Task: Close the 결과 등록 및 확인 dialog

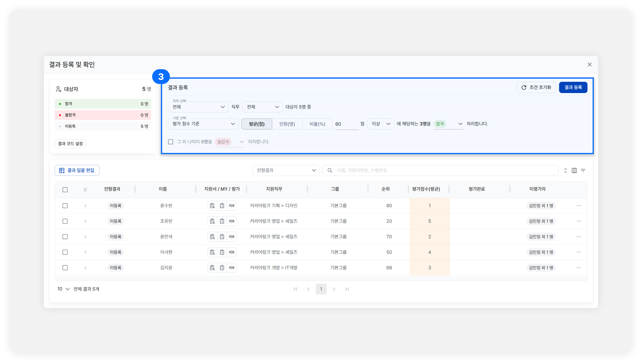Action: [x=590, y=65]
